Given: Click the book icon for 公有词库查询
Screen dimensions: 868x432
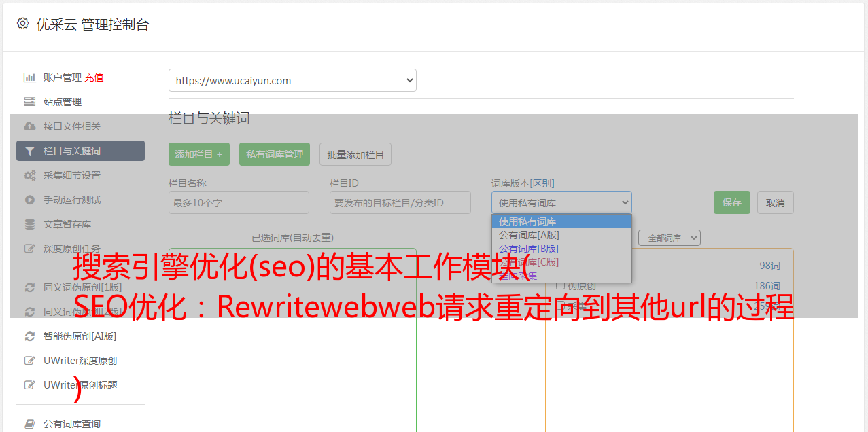Looking at the screenshot, I should 29,424.
